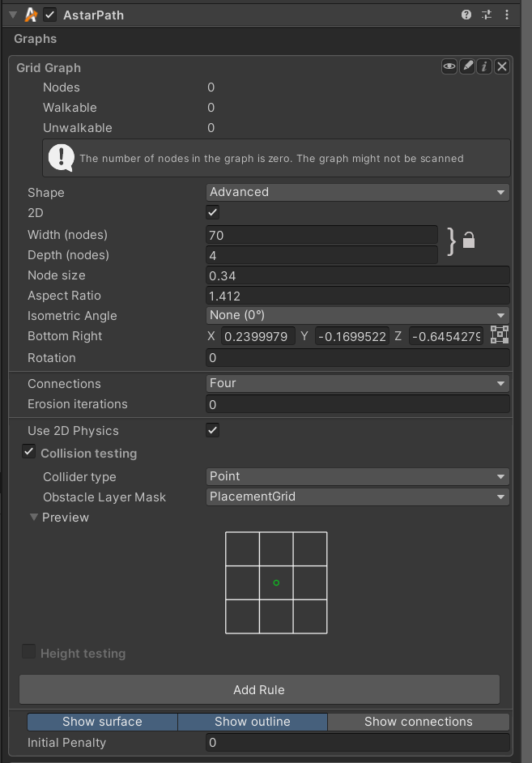Uncheck the 2D checkbox
Image resolution: width=532 pixels, height=763 pixels.
click(212, 212)
